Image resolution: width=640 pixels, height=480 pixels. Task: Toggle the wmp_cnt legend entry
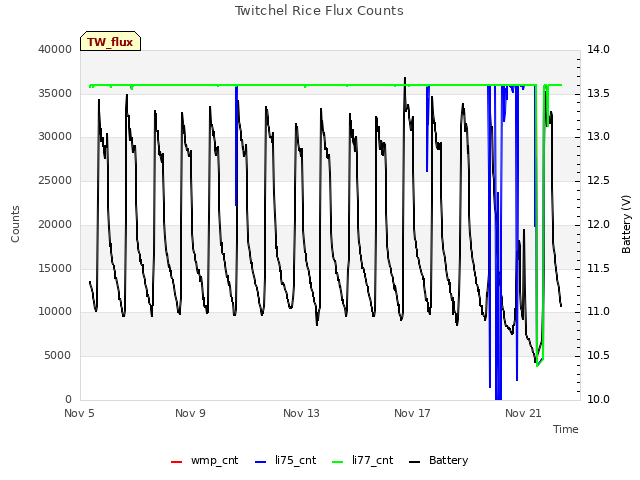[x=204, y=460]
